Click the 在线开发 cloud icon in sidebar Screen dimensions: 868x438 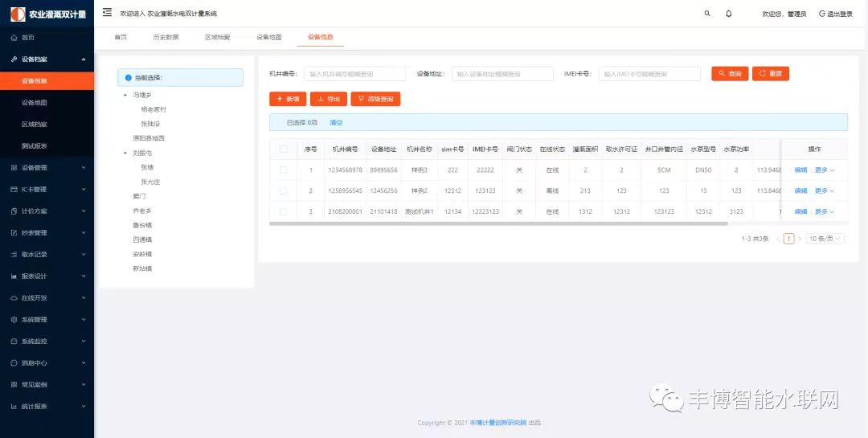[x=14, y=297]
